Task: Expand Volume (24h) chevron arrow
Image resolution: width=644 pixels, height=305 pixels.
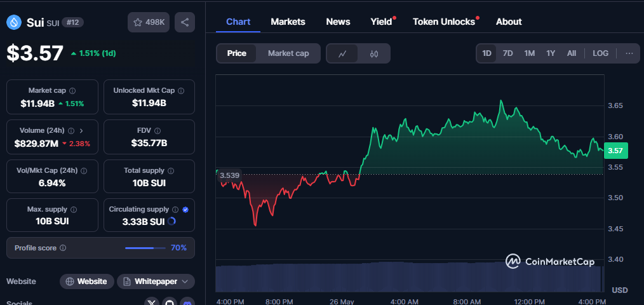Action: (81, 131)
